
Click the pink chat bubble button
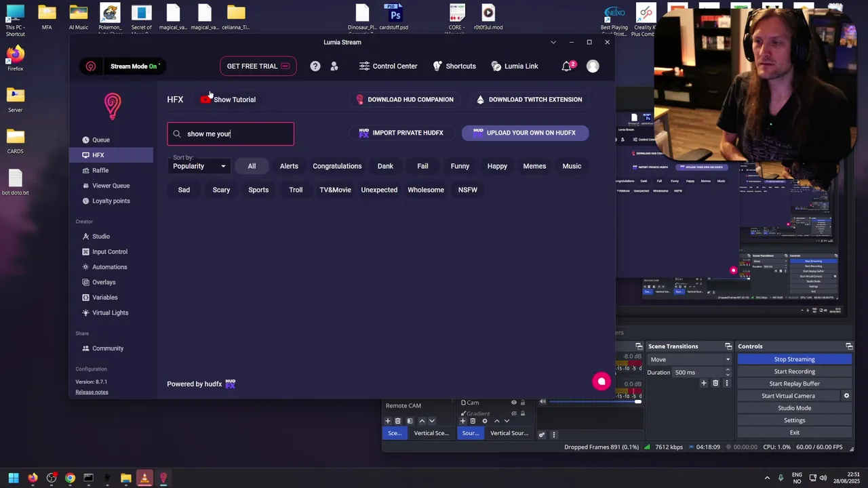pos(601,382)
